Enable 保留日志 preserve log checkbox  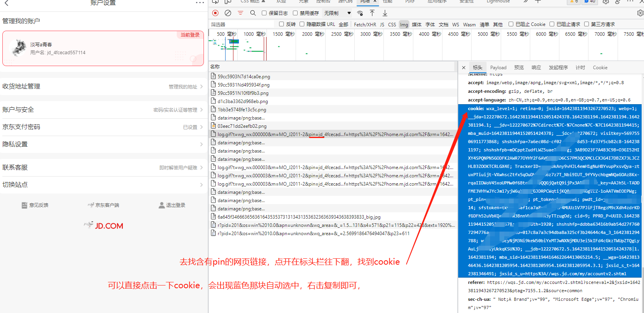pyautogui.click(x=264, y=13)
